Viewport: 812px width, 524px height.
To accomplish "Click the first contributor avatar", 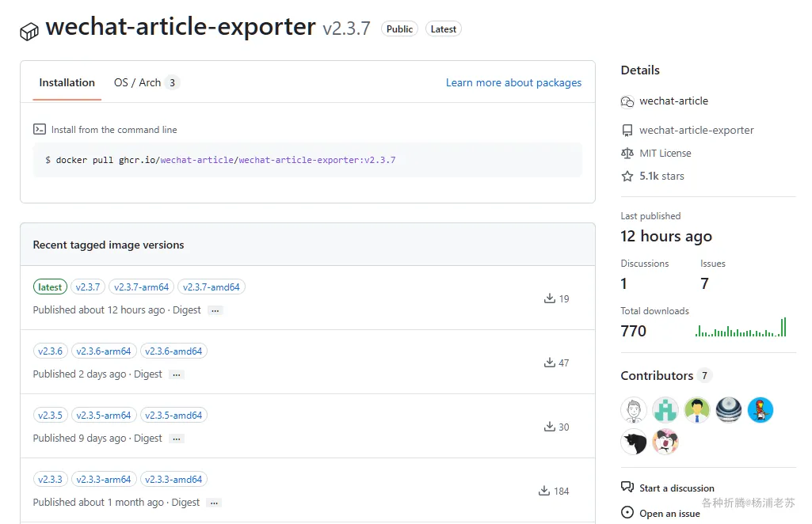I will tap(634, 410).
